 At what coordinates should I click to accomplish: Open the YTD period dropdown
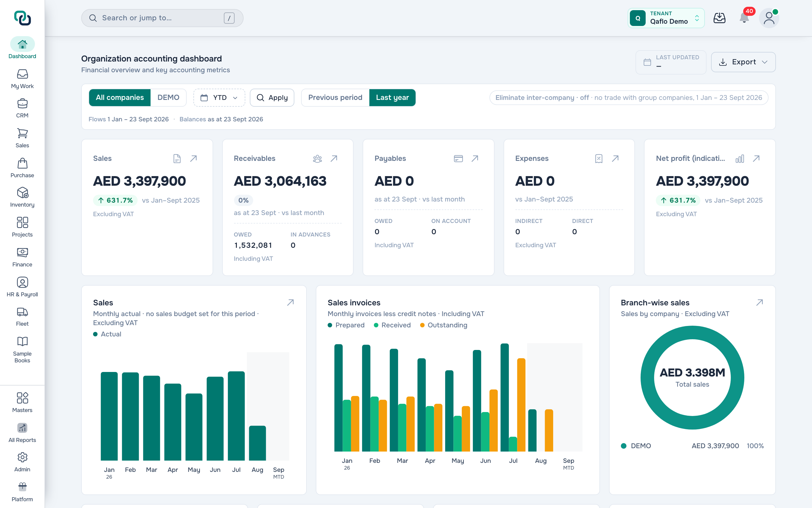[x=219, y=98]
